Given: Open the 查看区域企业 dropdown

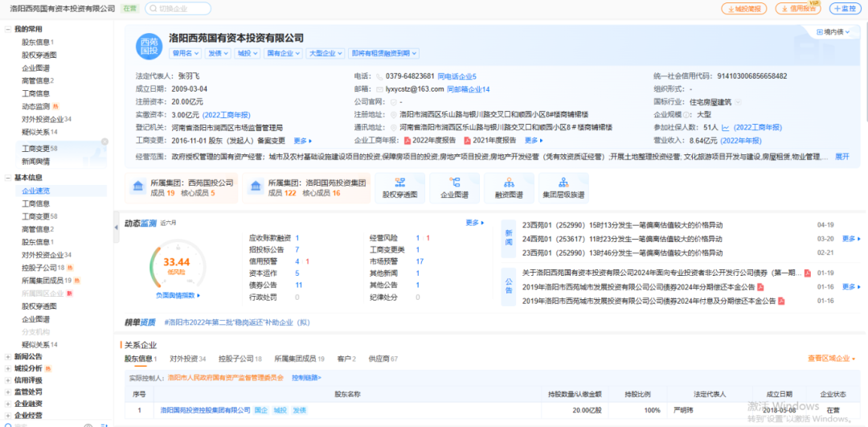Looking at the screenshot, I should pos(833,359).
